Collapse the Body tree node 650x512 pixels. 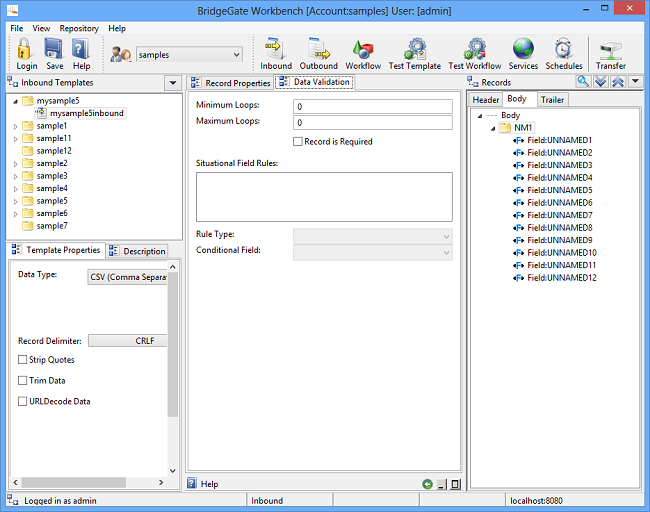[480, 116]
